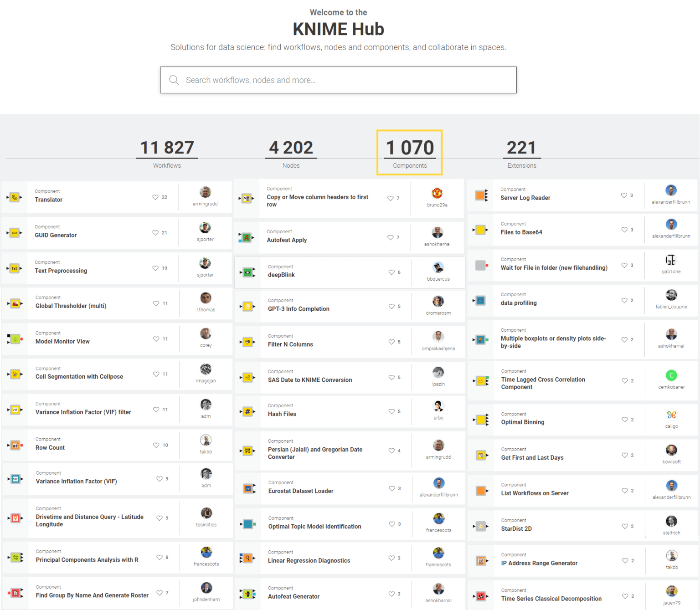Click the Global Thresholder component icon

click(x=15, y=303)
